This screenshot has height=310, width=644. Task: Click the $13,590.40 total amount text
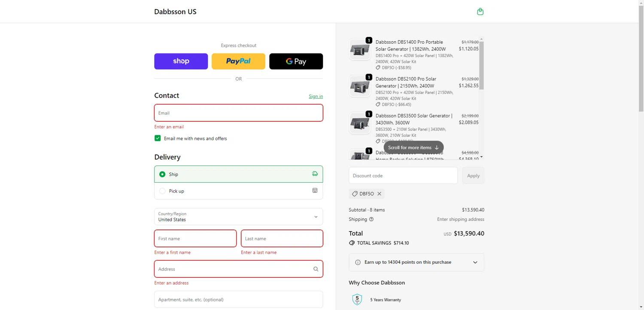coord(469,234)
